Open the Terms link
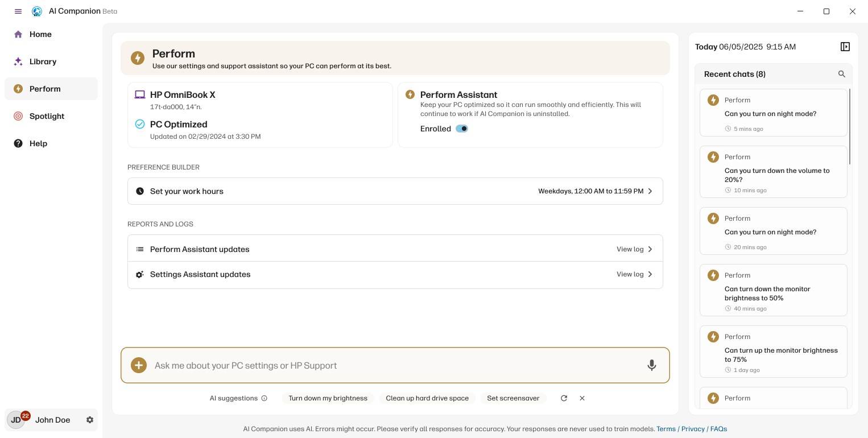The image size is (868, 438). [x=666, y=429]
